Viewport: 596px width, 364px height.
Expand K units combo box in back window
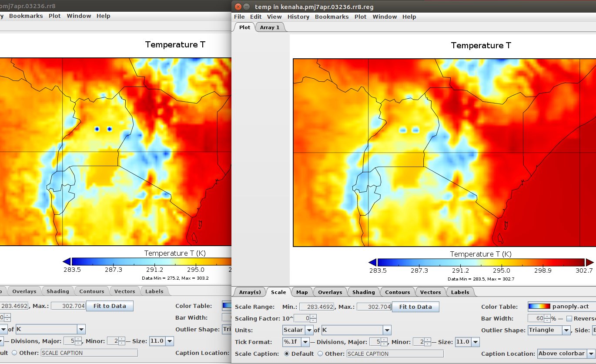tap(81, 329)
